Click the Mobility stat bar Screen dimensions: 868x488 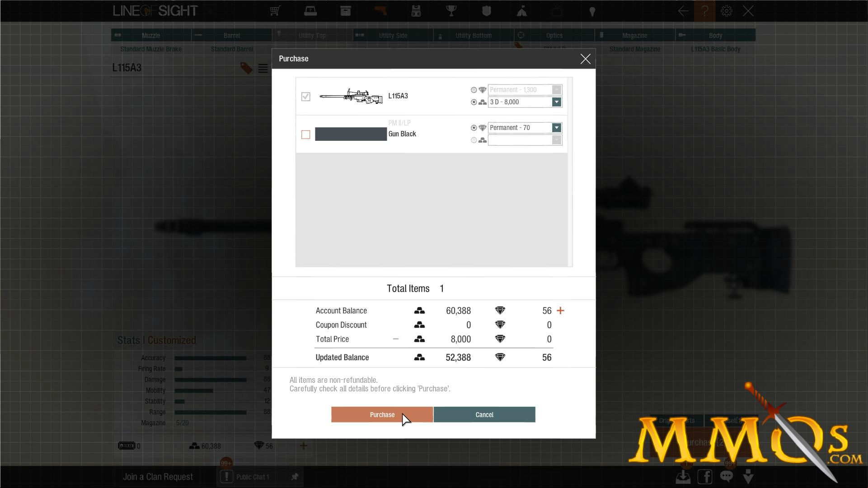point(194,390)
